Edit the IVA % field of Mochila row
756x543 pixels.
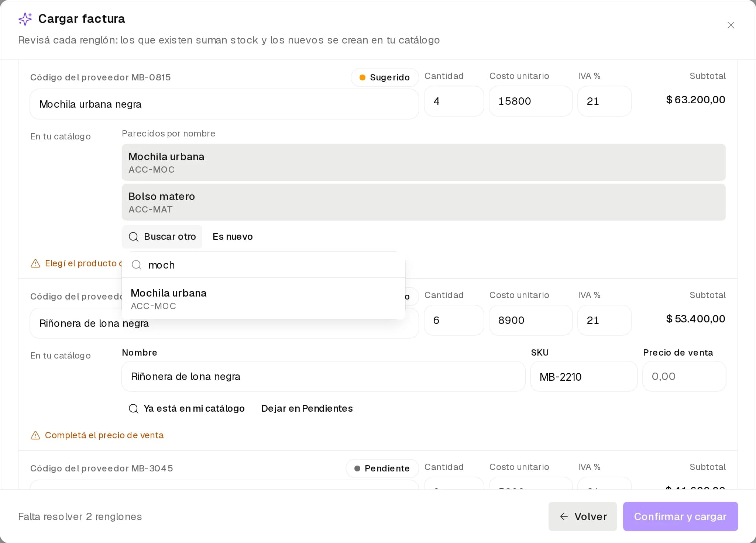click(604, 101)
